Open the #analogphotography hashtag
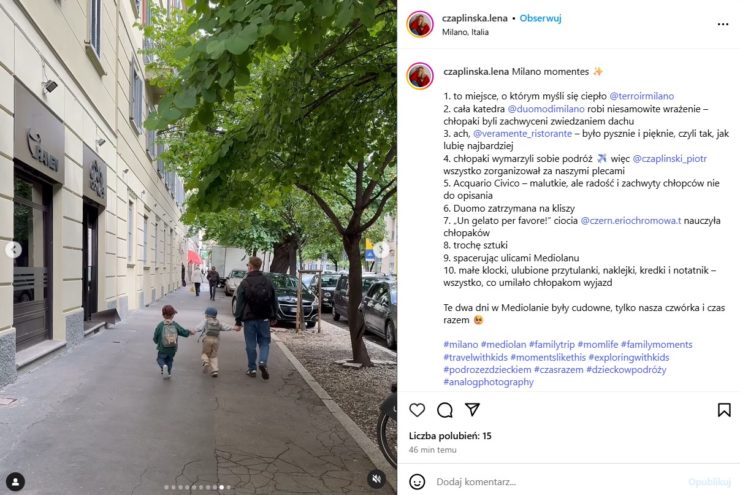This screenshot has height=495, width=740. tap(488, 382)
